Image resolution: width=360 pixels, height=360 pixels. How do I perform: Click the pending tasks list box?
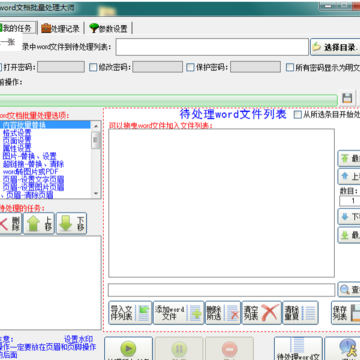point(50,283)
